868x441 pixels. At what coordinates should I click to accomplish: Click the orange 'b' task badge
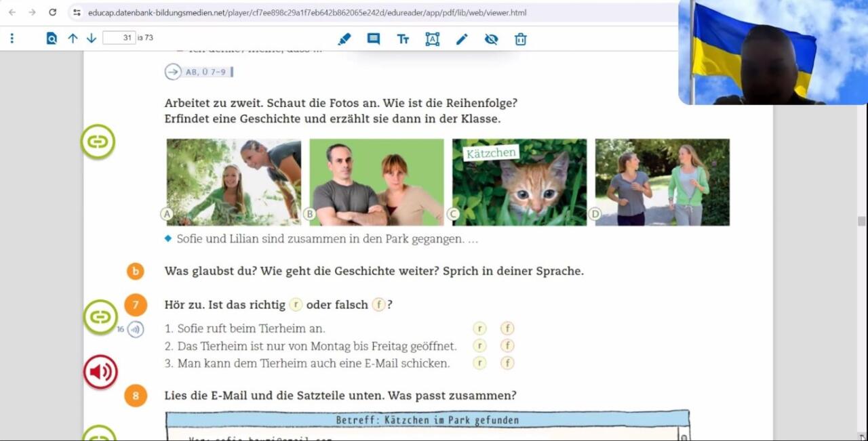pyautogui.click(x=135, y=271)
